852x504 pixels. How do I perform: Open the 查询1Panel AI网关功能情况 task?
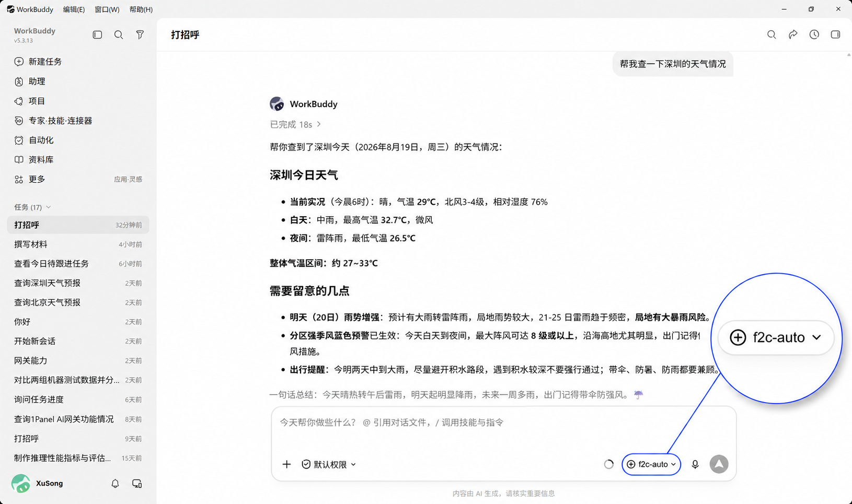[78, 419]
